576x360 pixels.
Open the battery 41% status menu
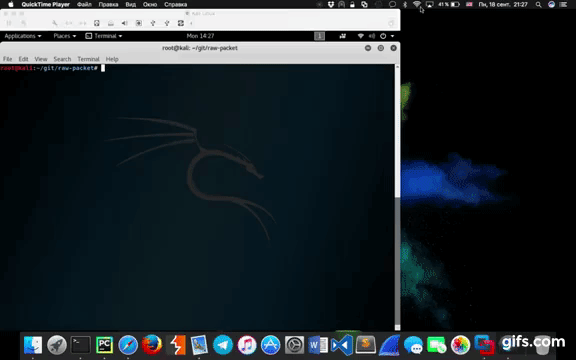click(x=449, y=4)
